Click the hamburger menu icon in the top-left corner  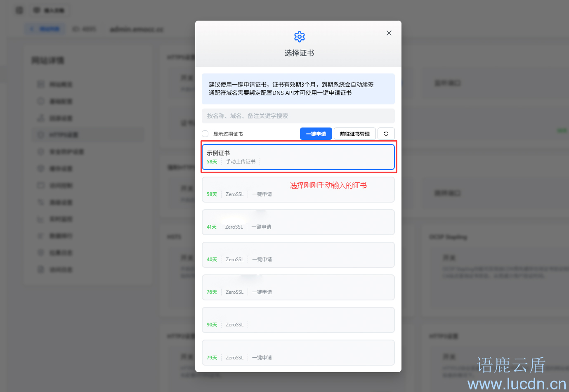point(19,10)
